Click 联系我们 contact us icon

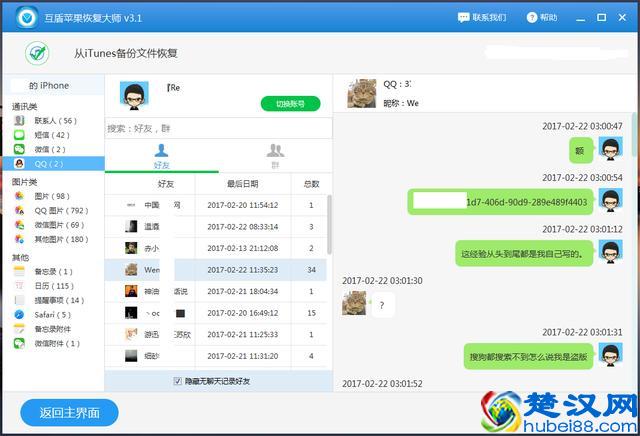pyautogui.click(x=481, y=17)
